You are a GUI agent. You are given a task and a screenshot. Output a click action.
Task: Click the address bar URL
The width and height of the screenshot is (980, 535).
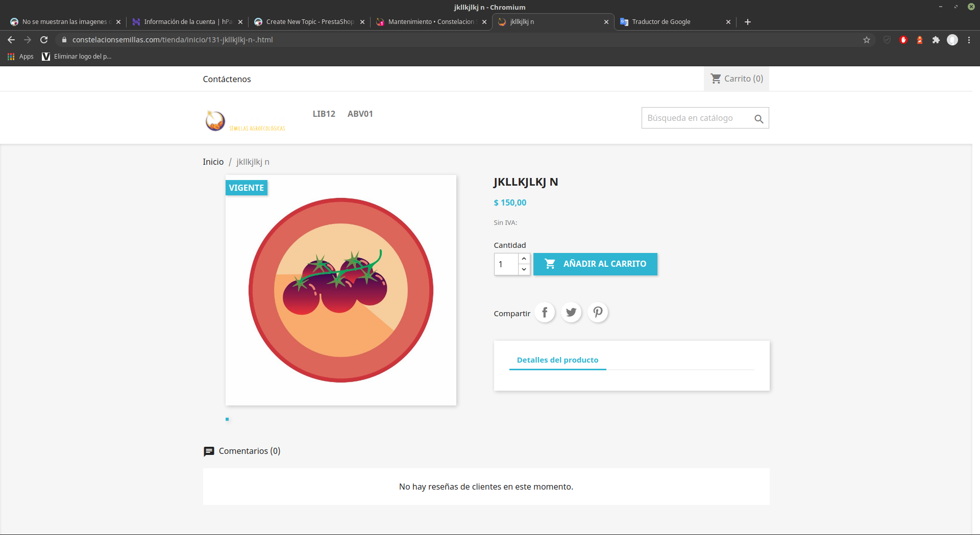pyautogui.click(x=173, y=40)
